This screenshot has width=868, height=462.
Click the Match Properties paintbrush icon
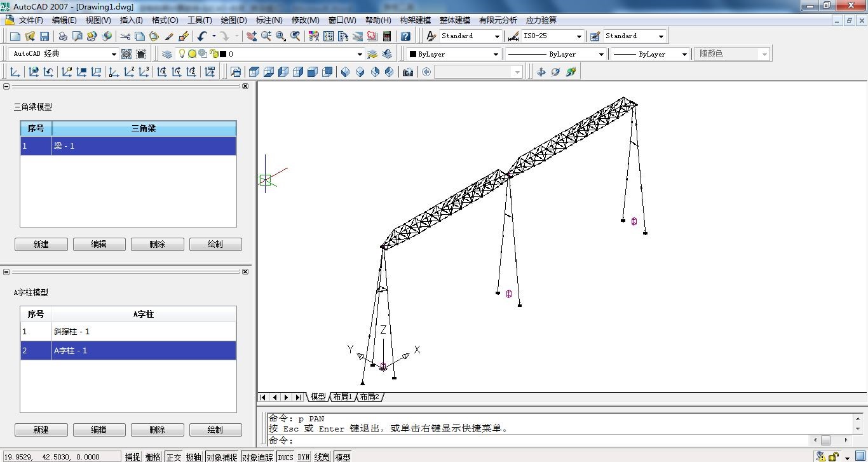click(x=170, y=36)
